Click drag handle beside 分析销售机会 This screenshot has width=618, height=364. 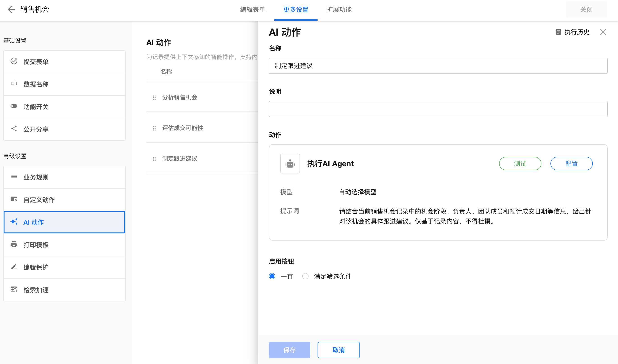click(x=154, y=98)
